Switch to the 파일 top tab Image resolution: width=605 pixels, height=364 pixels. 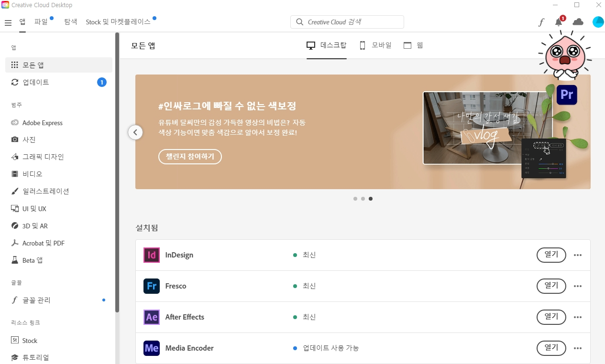(x=41, y=22)
